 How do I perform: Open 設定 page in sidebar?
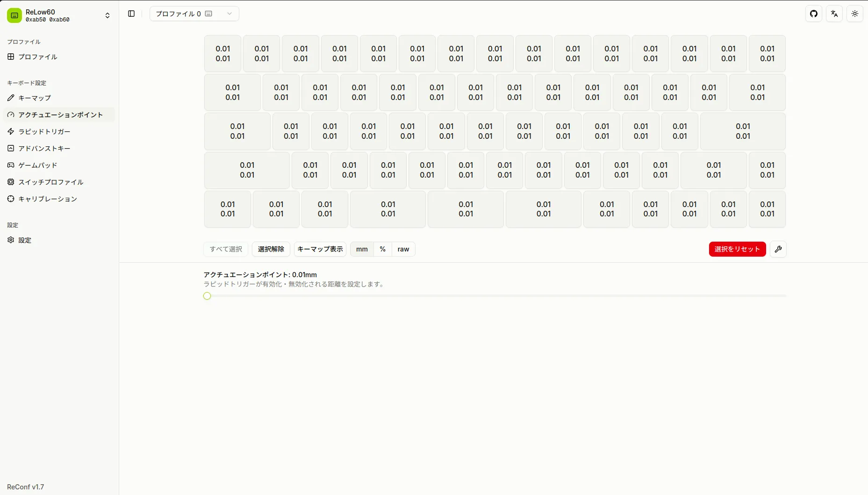coord(59,240)
